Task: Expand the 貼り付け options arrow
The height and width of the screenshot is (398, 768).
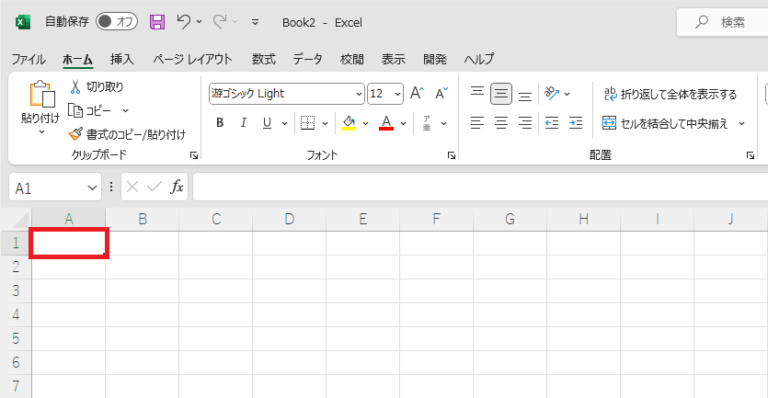Action: [x=41, y=132]
